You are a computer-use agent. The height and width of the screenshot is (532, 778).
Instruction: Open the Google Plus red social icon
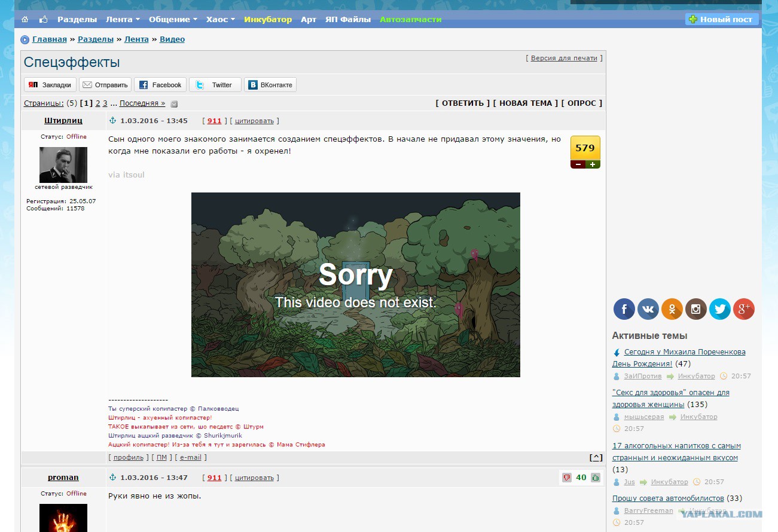[744, 309]
